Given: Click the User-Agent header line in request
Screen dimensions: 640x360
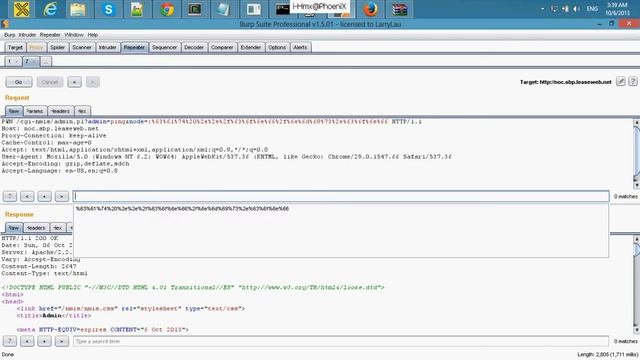Looking at the screenshot, I should click(x=227, y=157).
